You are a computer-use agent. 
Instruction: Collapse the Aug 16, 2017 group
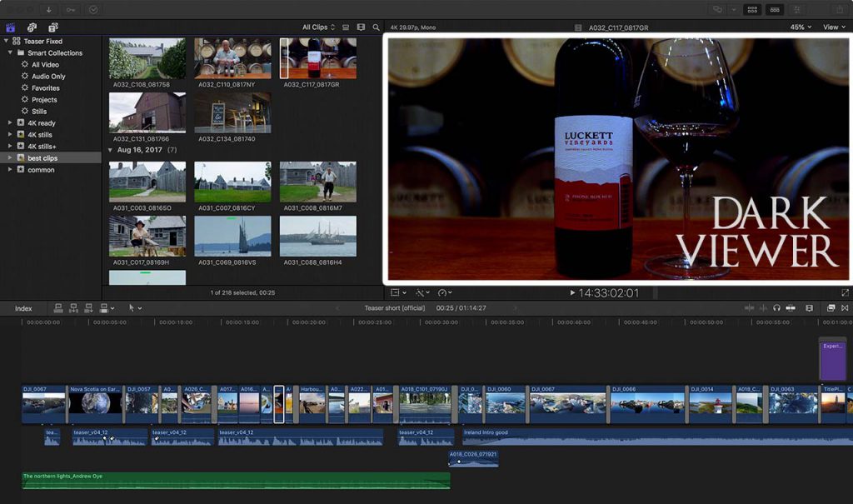point(111,150)
